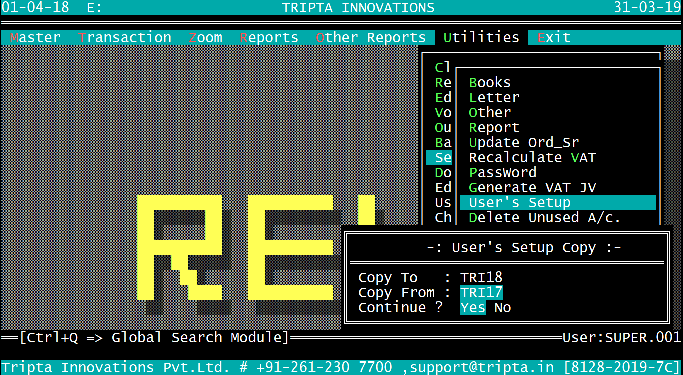
Task: Select Recalculate VAT option
Action: coord(532,157)
